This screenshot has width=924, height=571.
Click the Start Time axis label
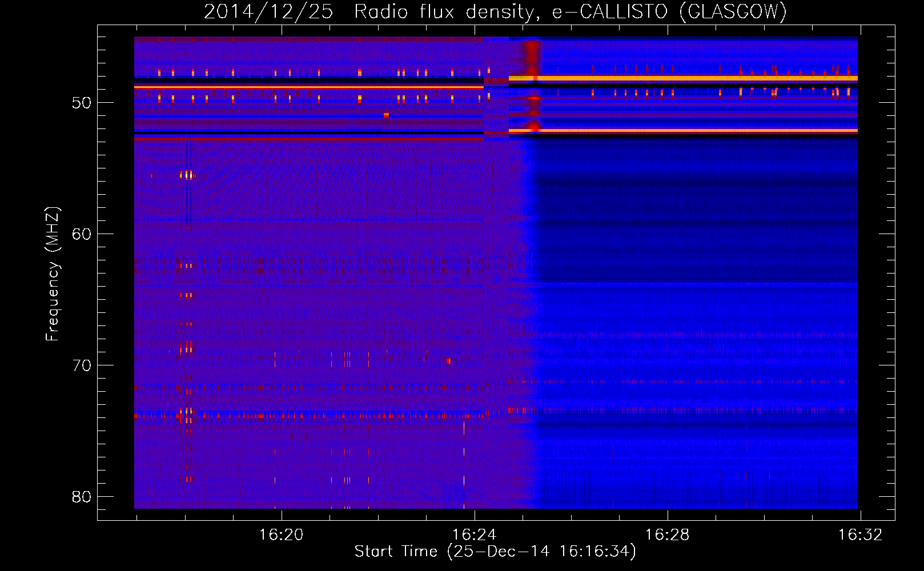point(495,552)
